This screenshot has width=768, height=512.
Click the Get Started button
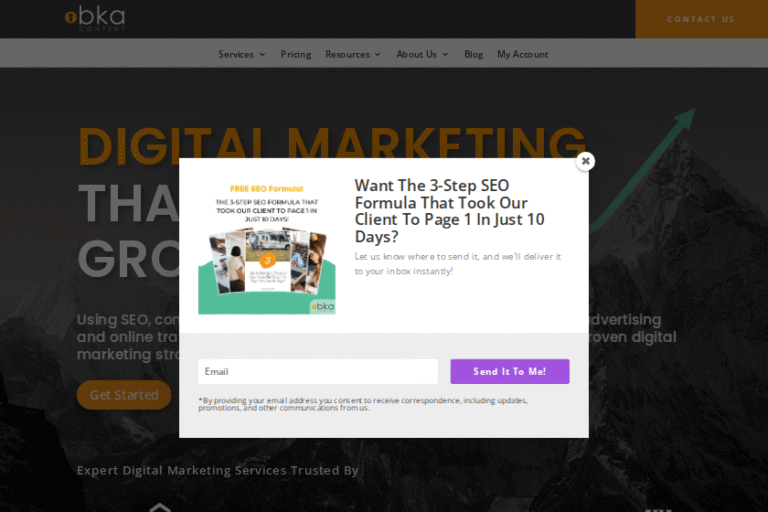point(124,395)
